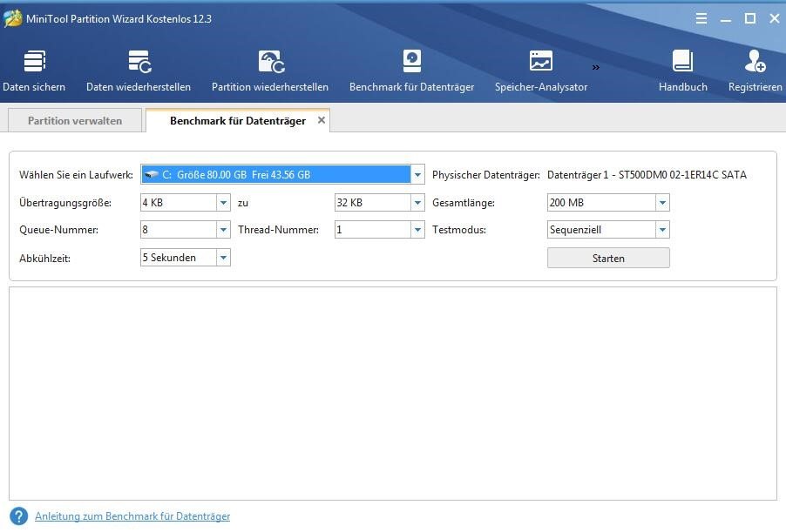This screenshot has height=532, width=786.
Task: Show more toolbar items chevron
Action: click(x=595, y=67)
